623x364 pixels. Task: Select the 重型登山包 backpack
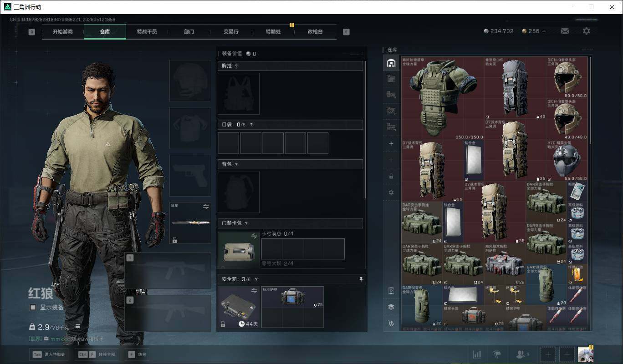tap(515, 88)
